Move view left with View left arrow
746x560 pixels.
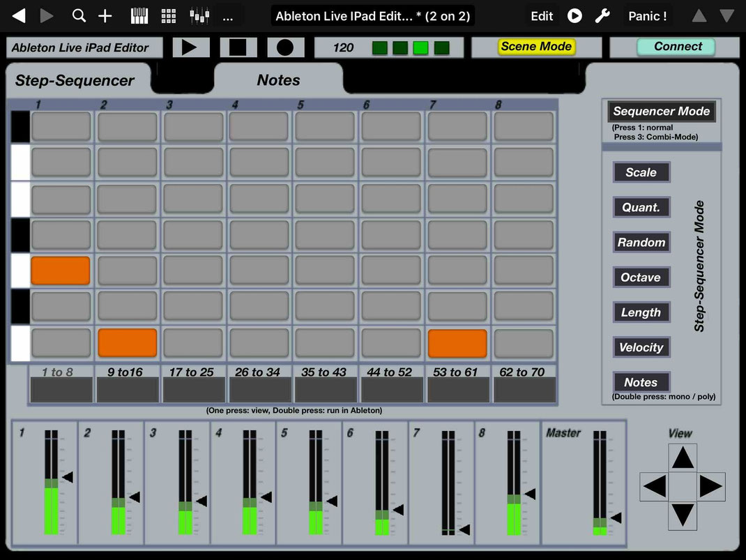point(654,486)
